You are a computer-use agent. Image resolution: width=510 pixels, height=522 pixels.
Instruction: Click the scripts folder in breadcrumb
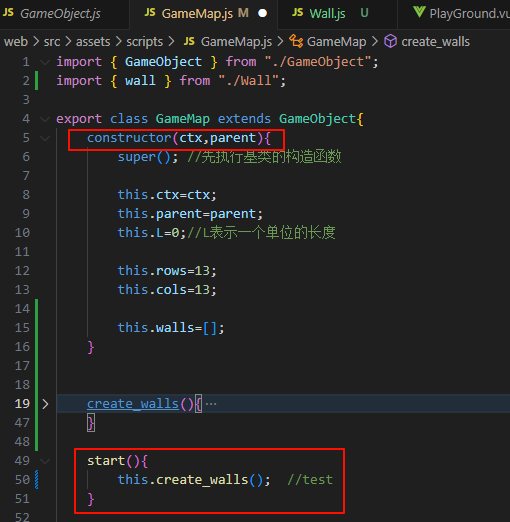144,42
